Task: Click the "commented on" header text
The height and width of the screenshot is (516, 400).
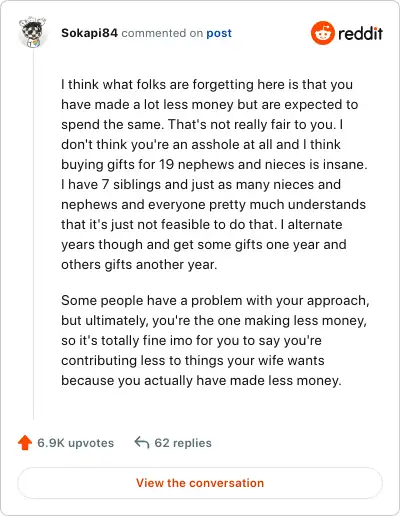Action: [162, 33]
